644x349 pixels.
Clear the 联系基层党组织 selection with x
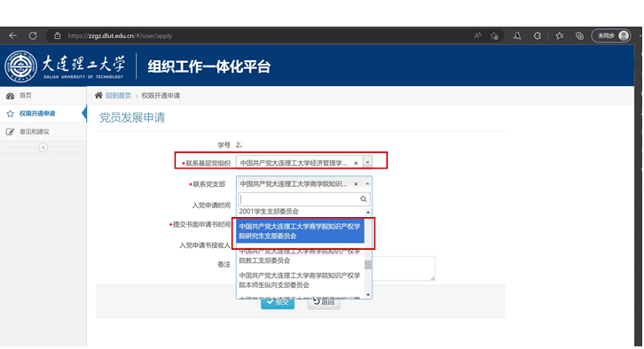click(x=356, y=163)
